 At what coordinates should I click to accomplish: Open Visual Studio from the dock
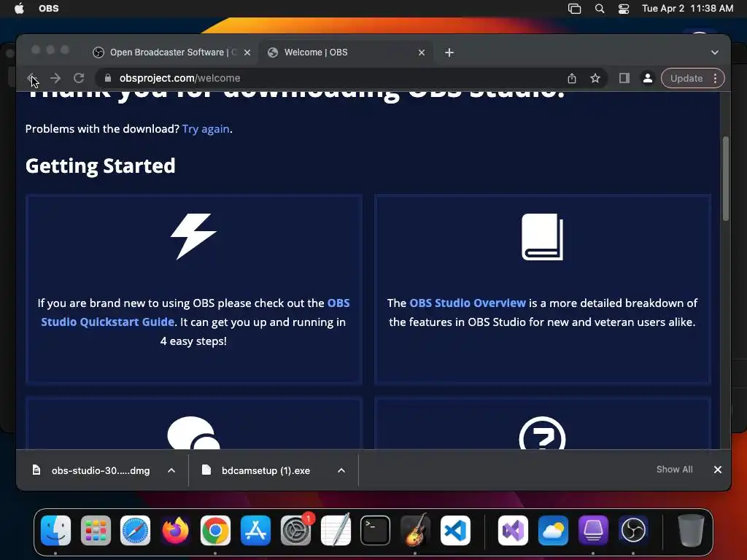513,531
